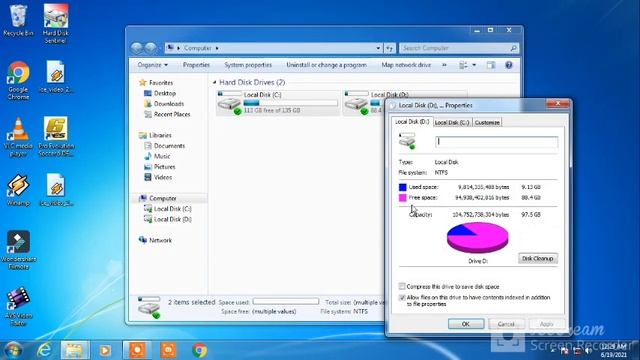This screenshot has height=360, width=640.
Task: Click the Local Disk (C:) capacity bar
Action: point(291,103)
